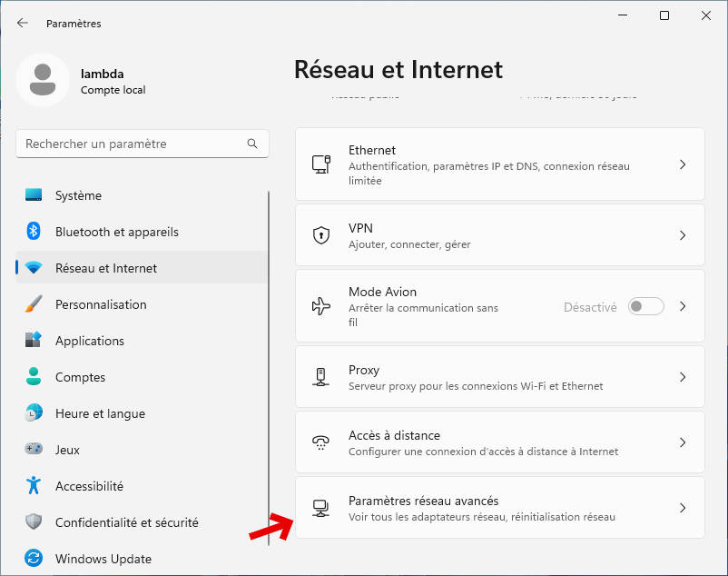The height and width of the screenshot is (576, 728).
Task: Click the sidebar vertical scrollbar
Action: click(x=269, y=363)
